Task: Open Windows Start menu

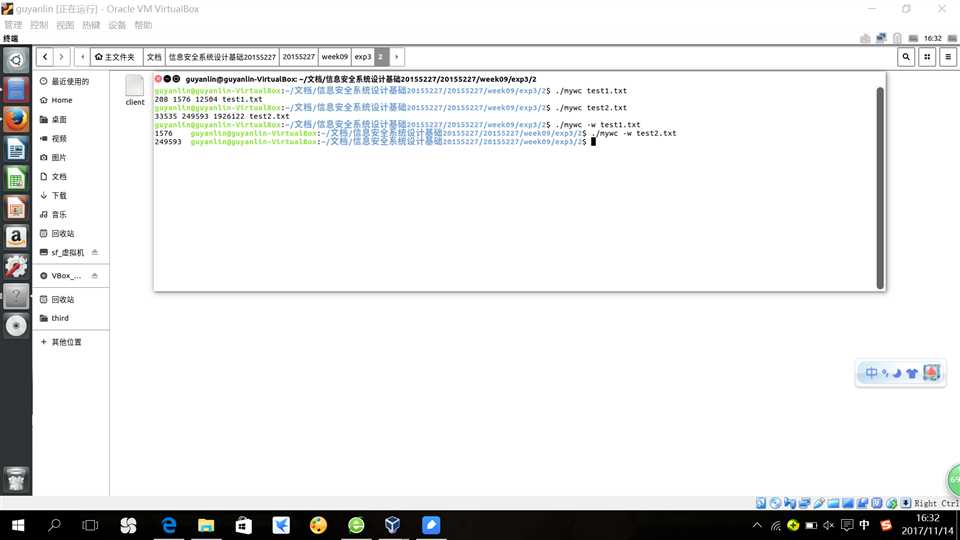Action: 18,525
